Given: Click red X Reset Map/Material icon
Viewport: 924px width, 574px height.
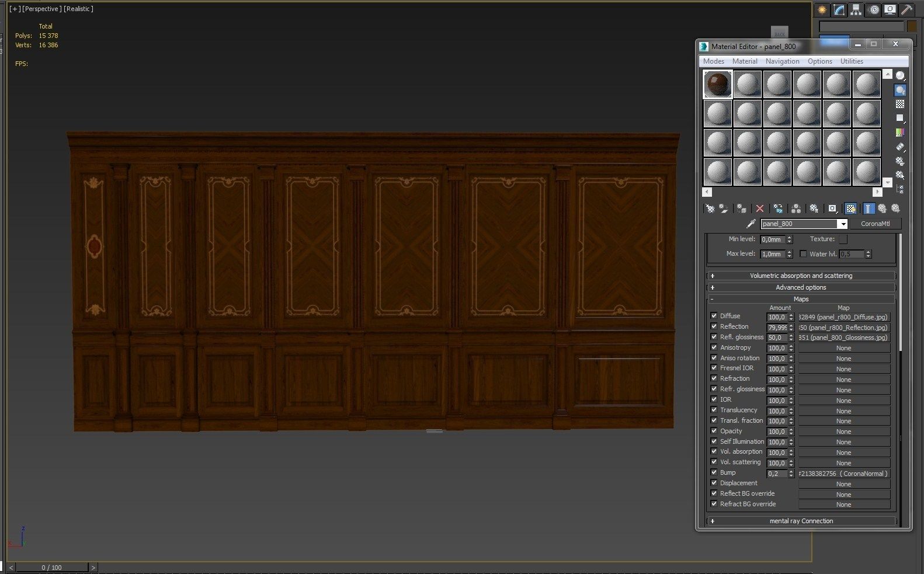Looking at the screenshot, I should click(x=759, y=208).
